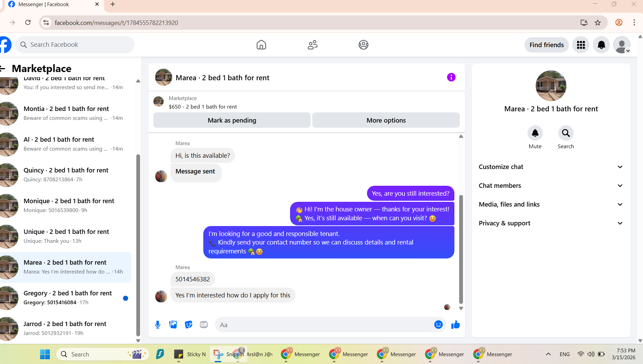This screenshot has height=364, width=643.
Task: Click the phone number message 5014546382
Action: (x=193, y=279)
